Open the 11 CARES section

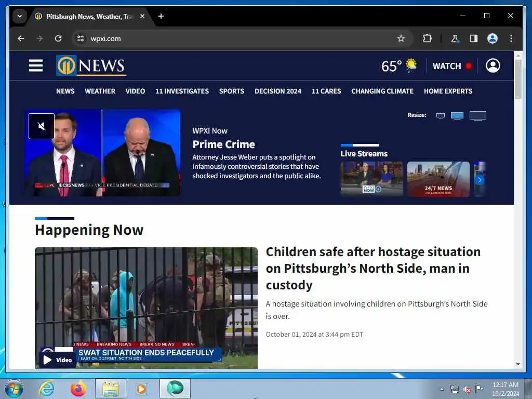326,91
